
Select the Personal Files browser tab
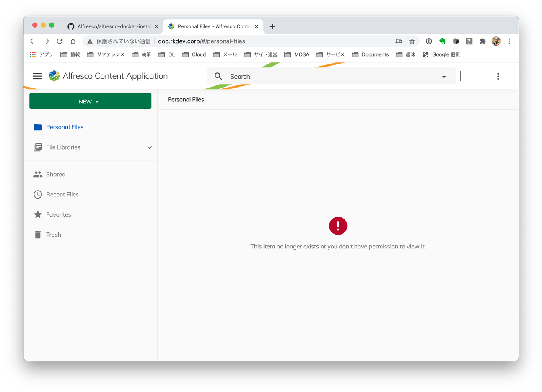[x=213, y=26]
